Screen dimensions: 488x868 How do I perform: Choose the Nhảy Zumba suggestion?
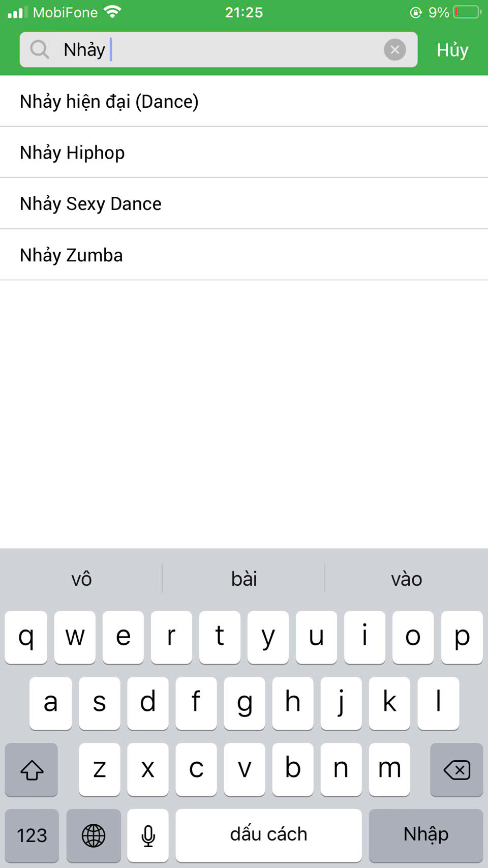coord(244,255)
